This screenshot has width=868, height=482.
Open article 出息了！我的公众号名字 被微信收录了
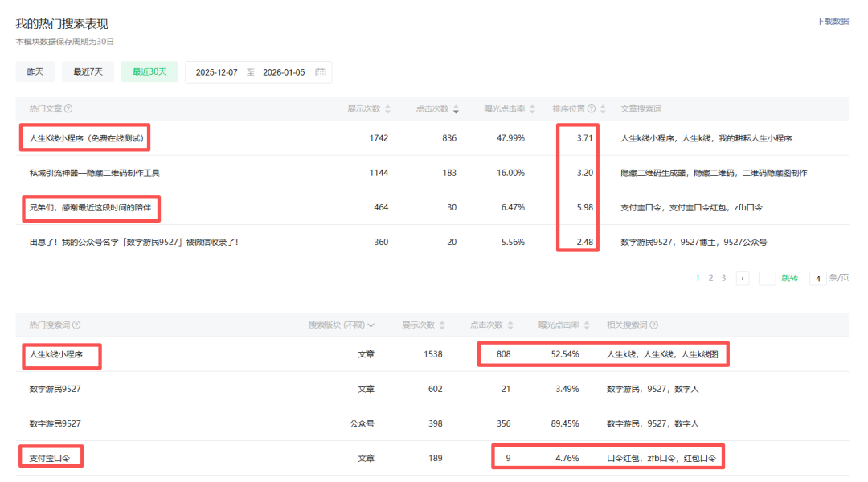tap(134, 243)
